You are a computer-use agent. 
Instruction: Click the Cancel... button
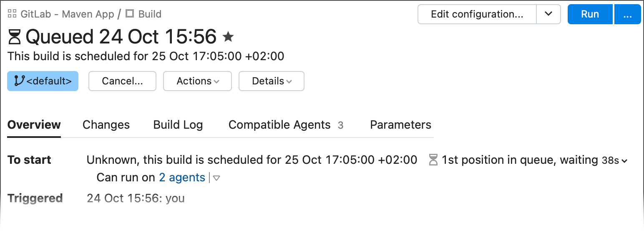(122, 81)
